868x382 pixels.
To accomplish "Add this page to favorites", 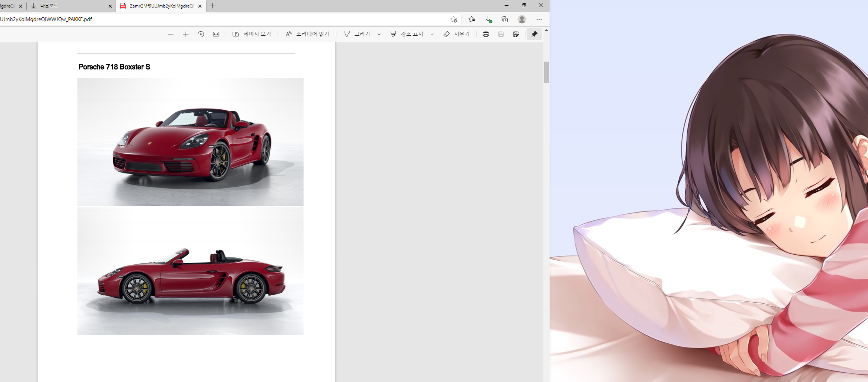I will [x=454, y=19].
